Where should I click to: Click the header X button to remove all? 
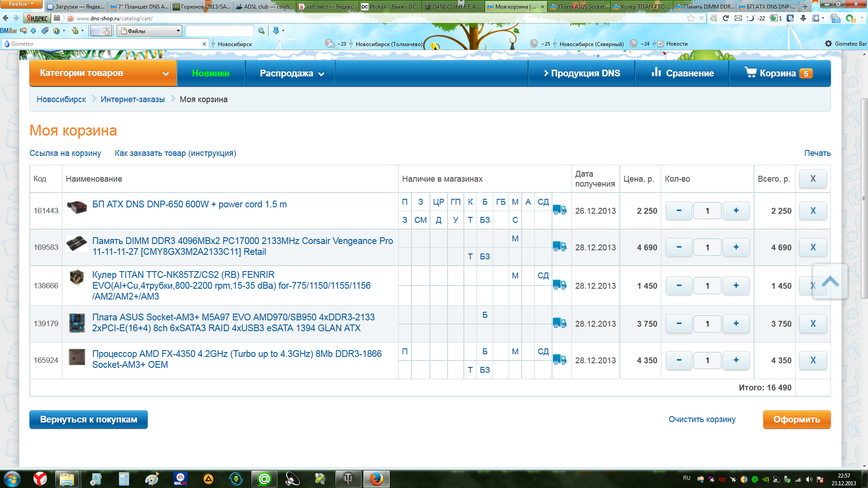(x=813, y=178)
